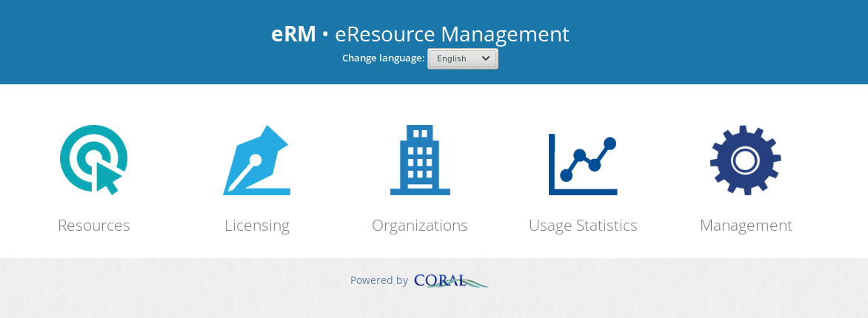This screenshot has width=868, height=318.
Task: Open the Organizations building icon
Action: pos(420,160)
